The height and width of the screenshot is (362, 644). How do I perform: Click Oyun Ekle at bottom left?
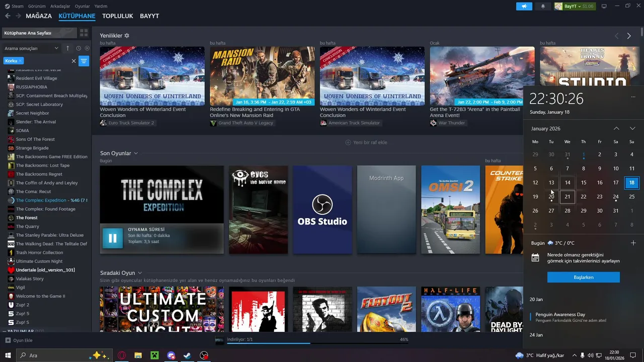pos(19,340)
